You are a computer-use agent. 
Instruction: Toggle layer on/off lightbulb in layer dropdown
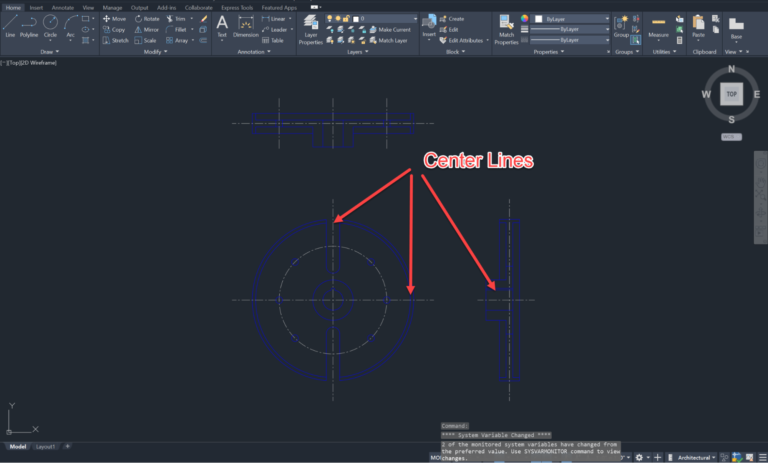pos(330,19)
